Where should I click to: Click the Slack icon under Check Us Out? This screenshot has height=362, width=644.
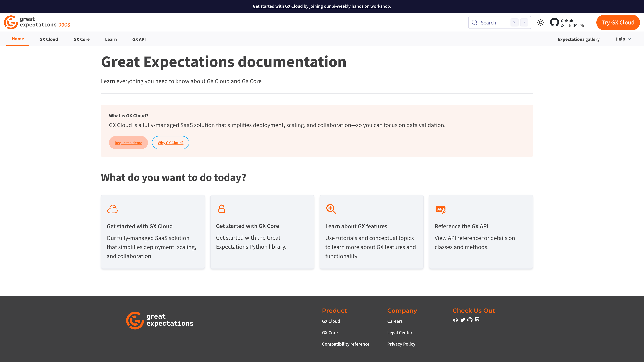[x=456, y=320]
